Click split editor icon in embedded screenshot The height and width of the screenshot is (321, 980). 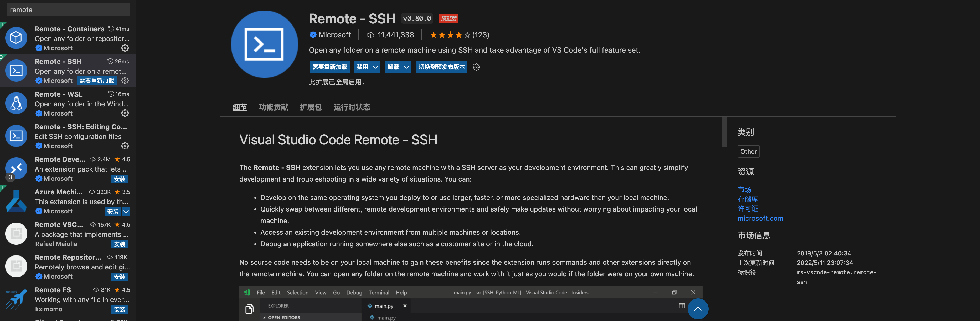coord(682,306)
